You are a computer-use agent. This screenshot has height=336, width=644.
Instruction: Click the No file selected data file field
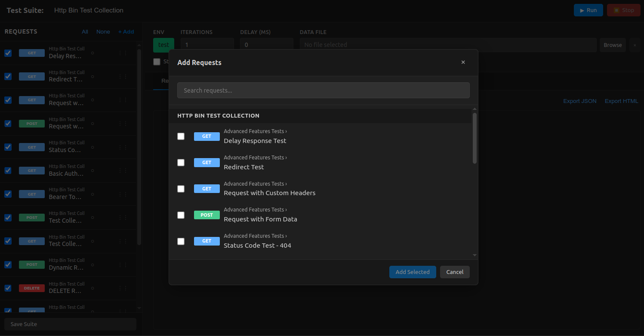pos(448,45)
